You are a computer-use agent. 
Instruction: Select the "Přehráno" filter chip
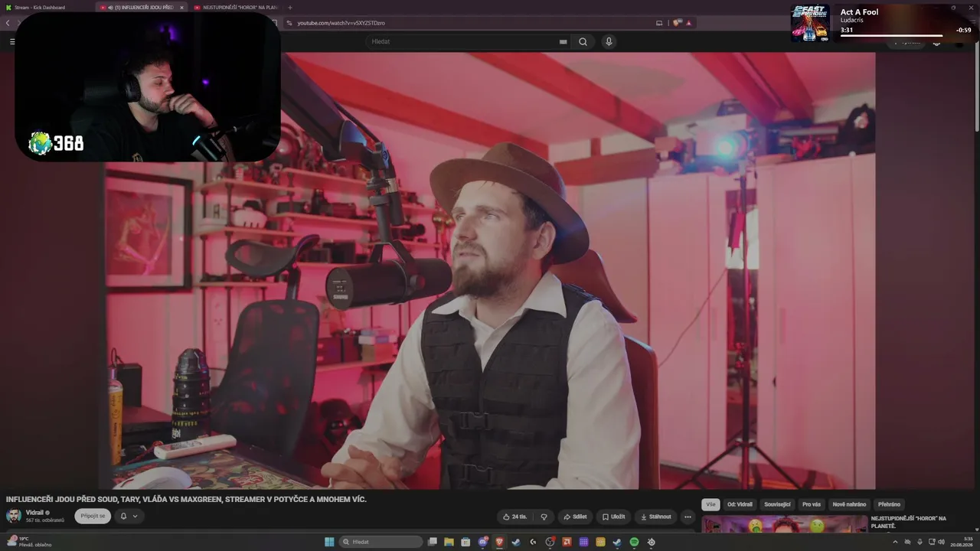(x=889, y=504)
